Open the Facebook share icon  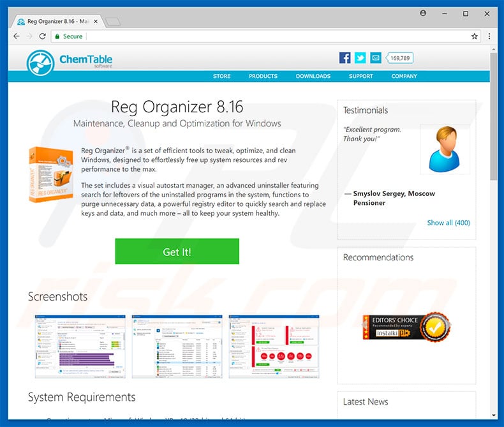pyautogui.click(x=345, y=58)
